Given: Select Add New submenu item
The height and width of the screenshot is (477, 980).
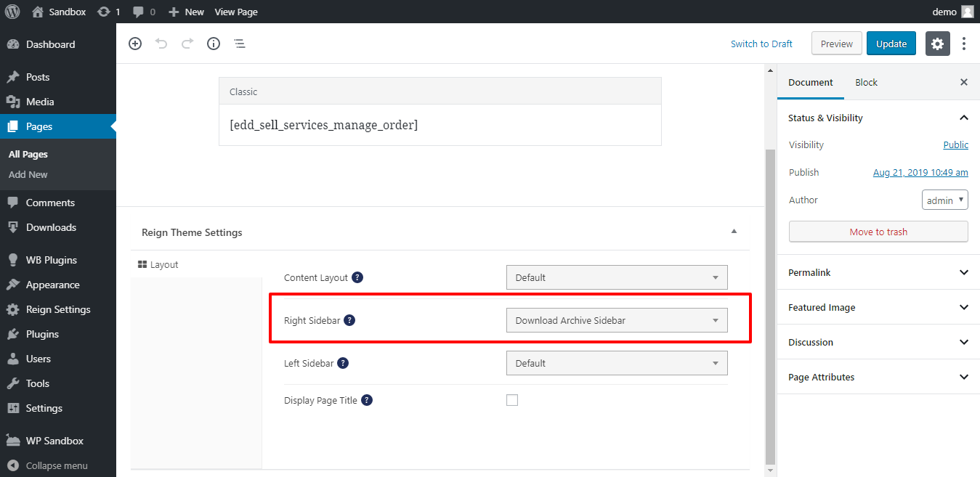Looking at the screenshot, I should point(28,174).
